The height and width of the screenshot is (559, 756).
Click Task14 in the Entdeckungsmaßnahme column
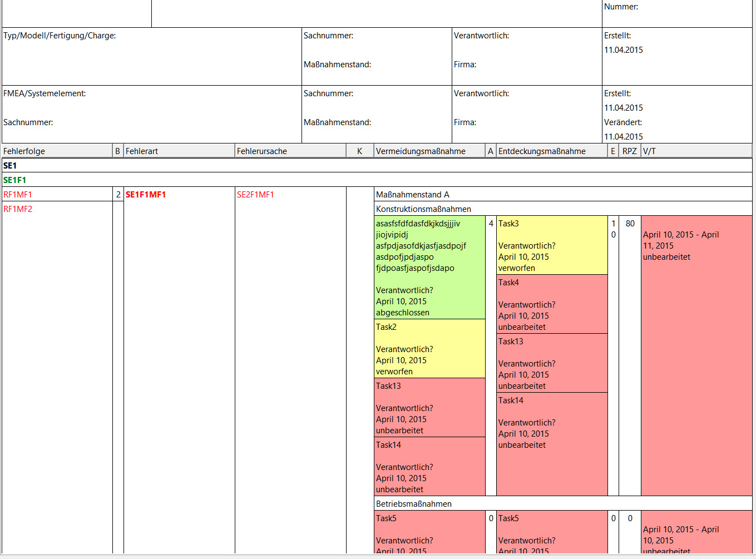pos(552,444)
